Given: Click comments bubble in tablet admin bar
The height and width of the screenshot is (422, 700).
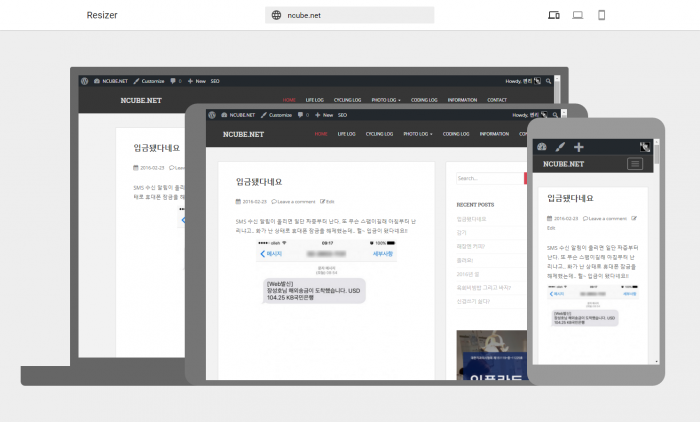Looking at the screenshot, I should pos(303,115).
